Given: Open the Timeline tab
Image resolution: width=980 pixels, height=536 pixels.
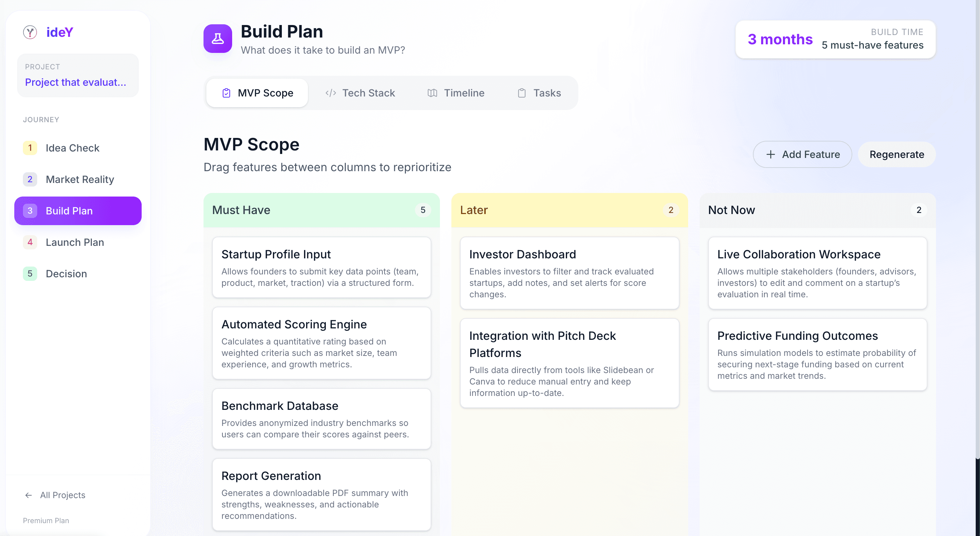Looking at the screenshot, I should 456,93.
